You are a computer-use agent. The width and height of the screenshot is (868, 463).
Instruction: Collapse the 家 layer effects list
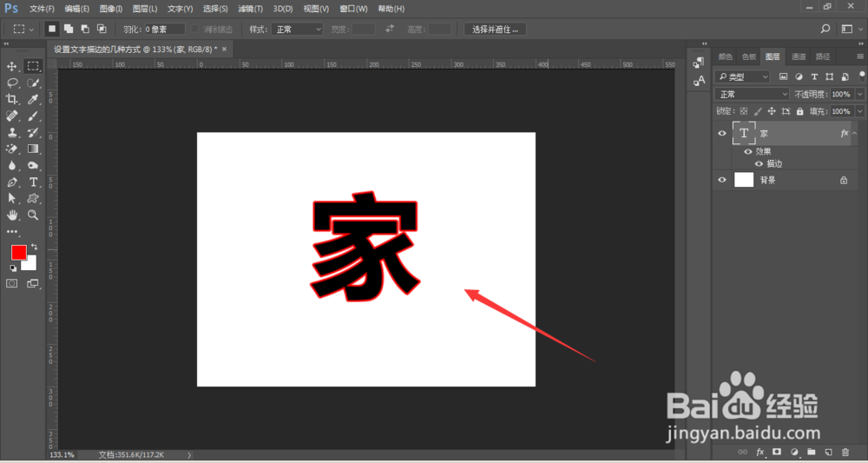pyautogui.click(x=855, y=134)
